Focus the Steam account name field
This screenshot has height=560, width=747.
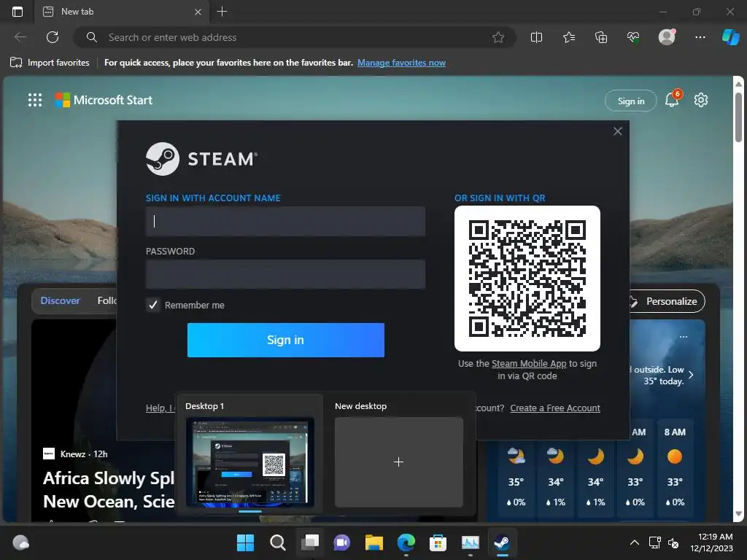point(285,221)
